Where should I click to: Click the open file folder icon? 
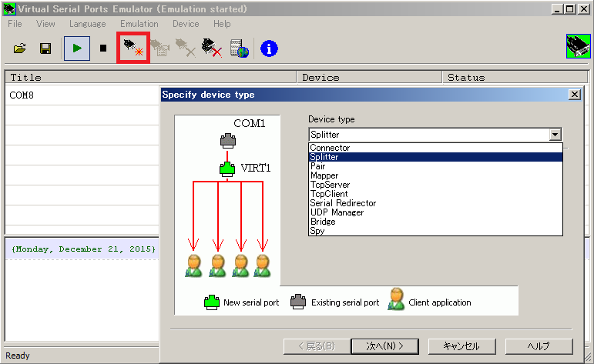[20, 48]
